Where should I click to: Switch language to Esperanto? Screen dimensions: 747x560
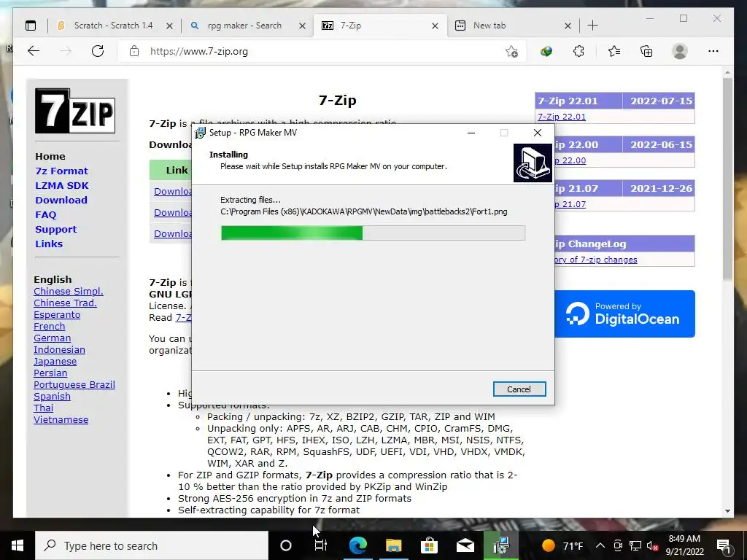coord(57,315)
